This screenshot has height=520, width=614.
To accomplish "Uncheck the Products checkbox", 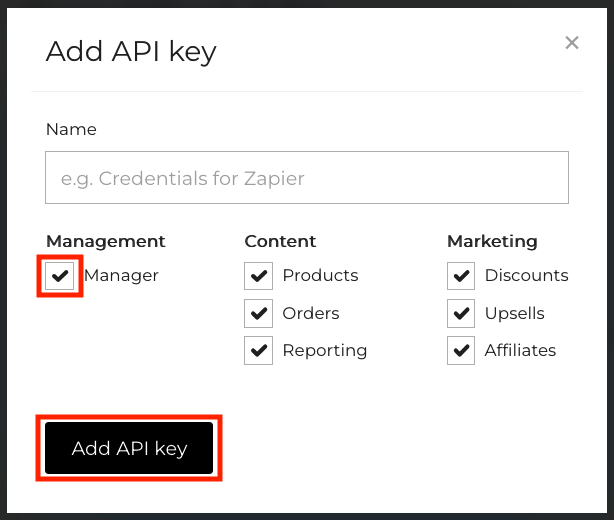I will pos(259,275).
